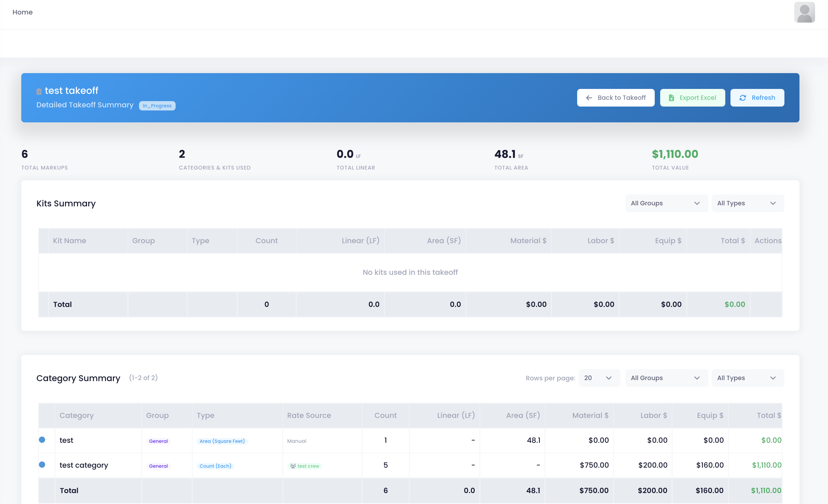The width and height of the screenshot is (828, 504).
Task: Click the In_Progress status badge
Action: tap(157, 106)
